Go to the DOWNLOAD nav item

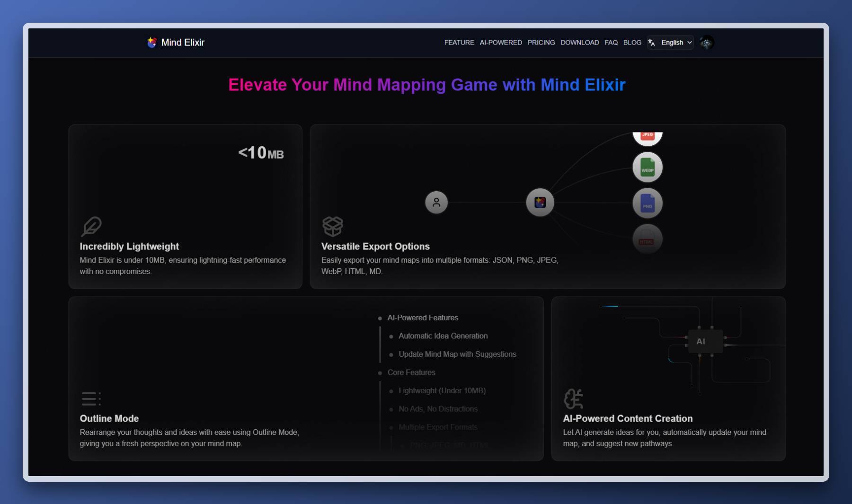click(x=580, y=43)
